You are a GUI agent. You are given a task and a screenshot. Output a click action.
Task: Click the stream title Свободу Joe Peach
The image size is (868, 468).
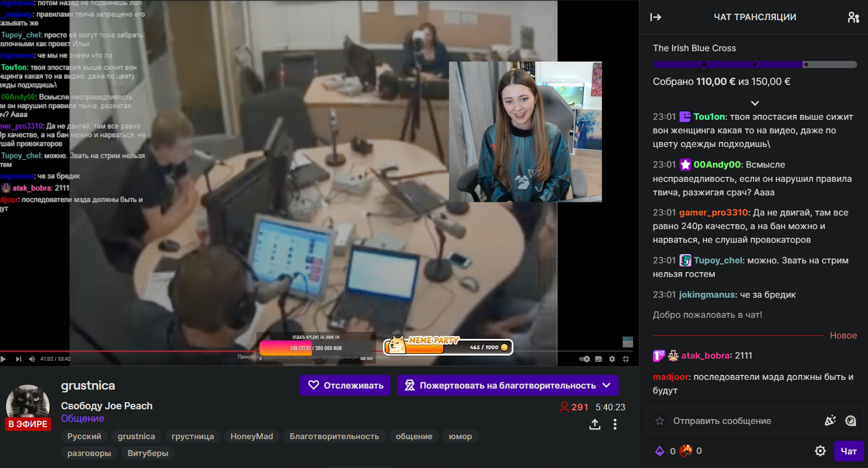click(x=107, y=406)
